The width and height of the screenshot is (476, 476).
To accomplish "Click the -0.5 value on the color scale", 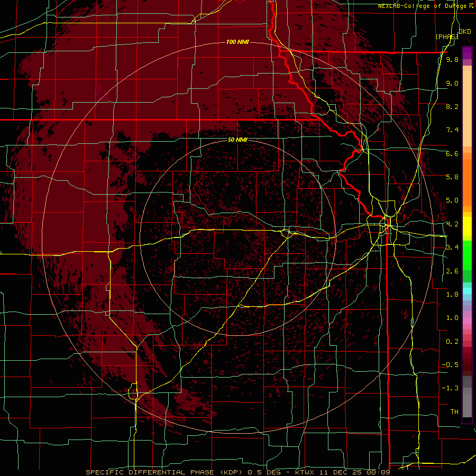I will point(450,365).
